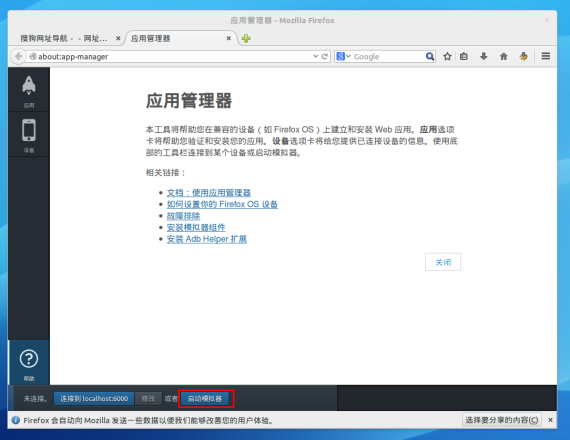Select the 应用管理器 tab
The height and width of the screenshot is (440, 570).
pos(150,38)
